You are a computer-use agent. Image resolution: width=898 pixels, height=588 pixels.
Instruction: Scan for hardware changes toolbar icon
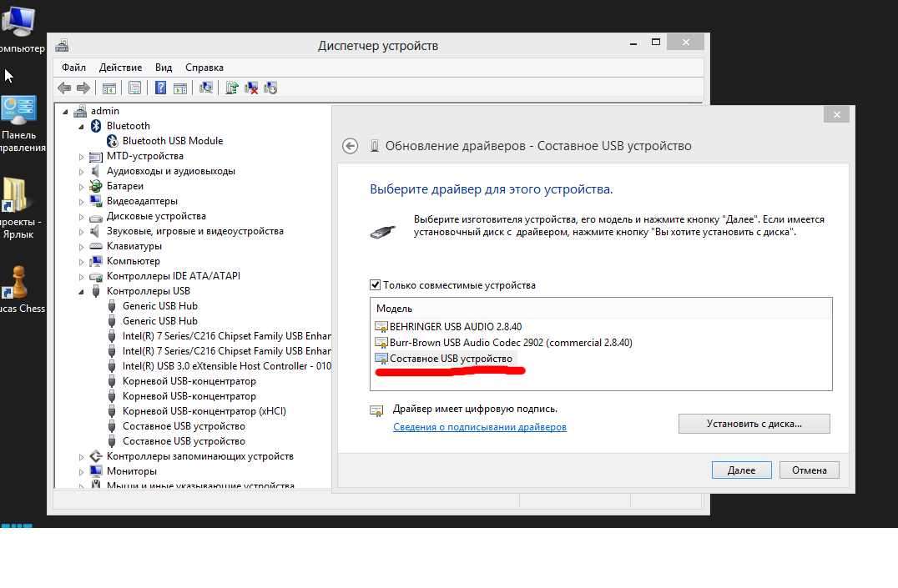pyautogui.click(x=205, y=88)
